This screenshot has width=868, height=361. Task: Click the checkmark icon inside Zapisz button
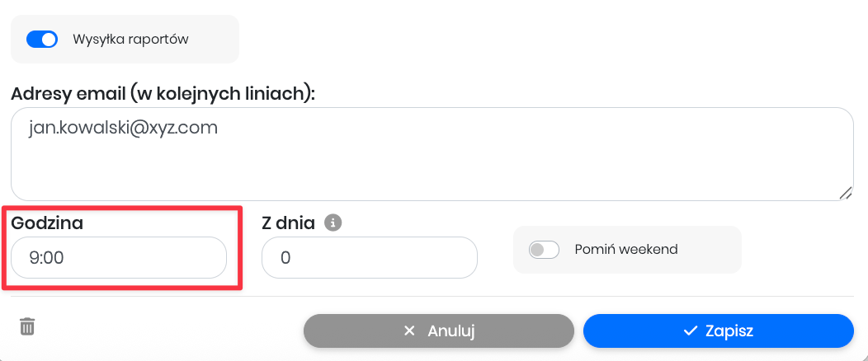click(691, 331)
